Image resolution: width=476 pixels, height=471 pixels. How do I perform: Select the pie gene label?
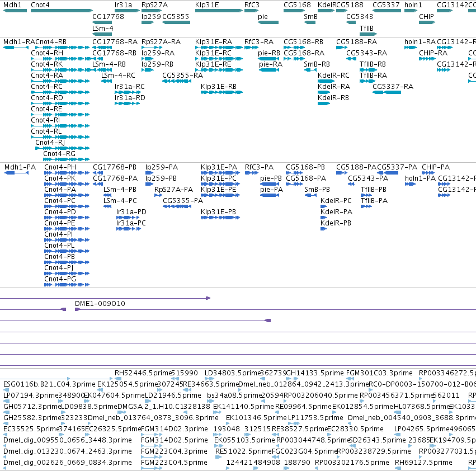(263, 16)
